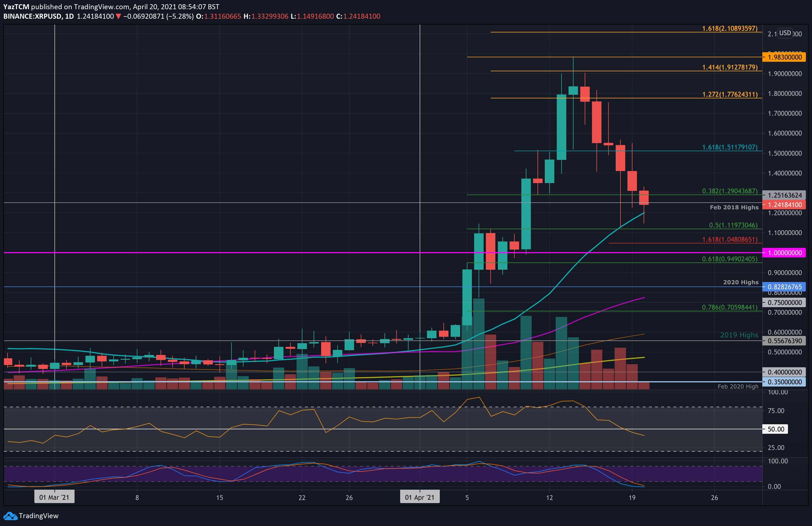
Task: Click the magenta 1.00000000 price tag
Action: [784, 253]
